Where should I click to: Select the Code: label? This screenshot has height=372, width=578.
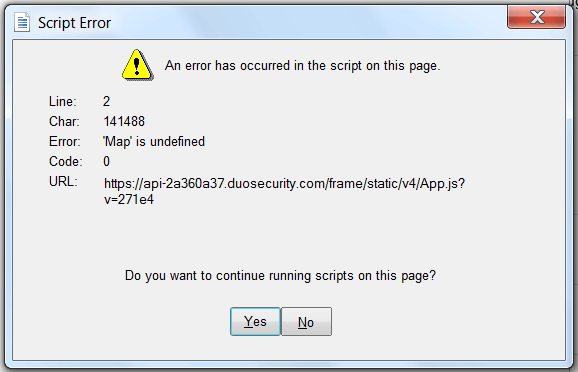pos(66,161)
